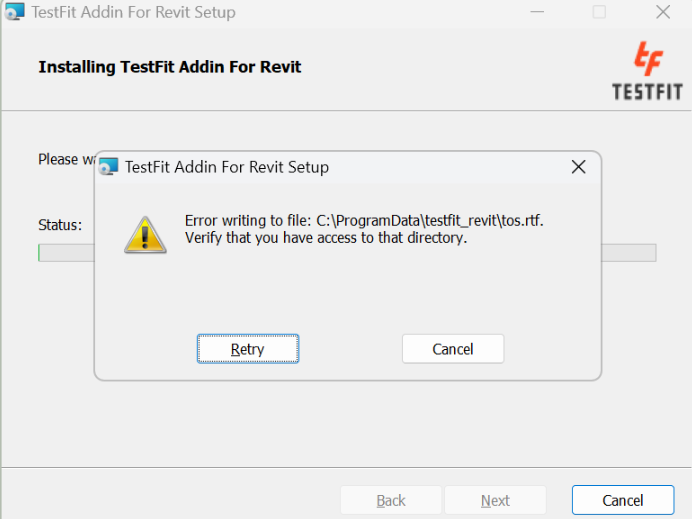The width and height of the screenshot is (692, 519).
Task: Close the main setup window
Action: click(663, 12)
